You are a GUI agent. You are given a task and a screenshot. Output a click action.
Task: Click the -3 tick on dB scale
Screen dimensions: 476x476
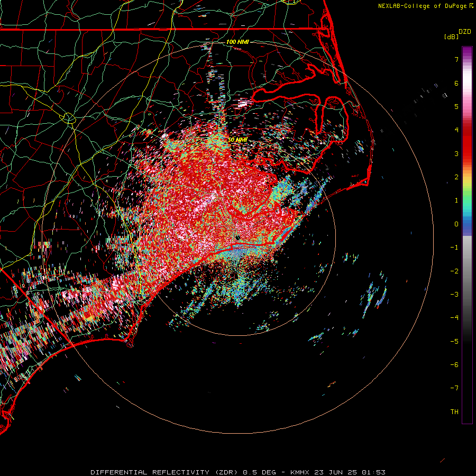(x=454, y=294)
